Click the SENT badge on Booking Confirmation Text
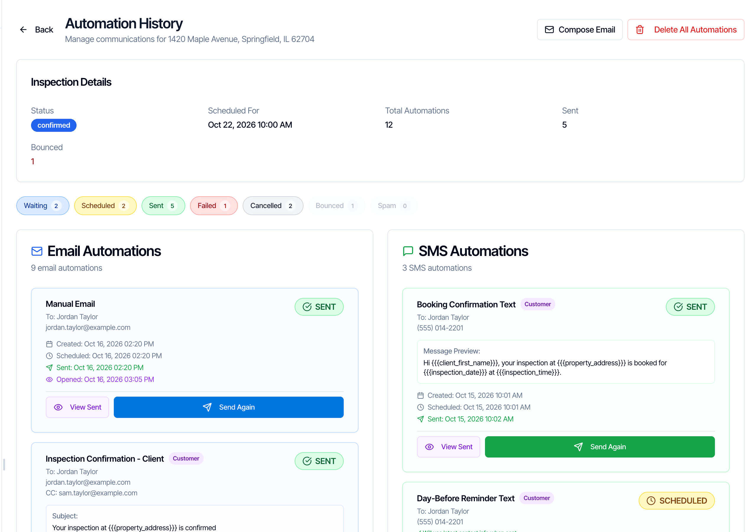Viewport: 756px width, 532px height. 690,307
